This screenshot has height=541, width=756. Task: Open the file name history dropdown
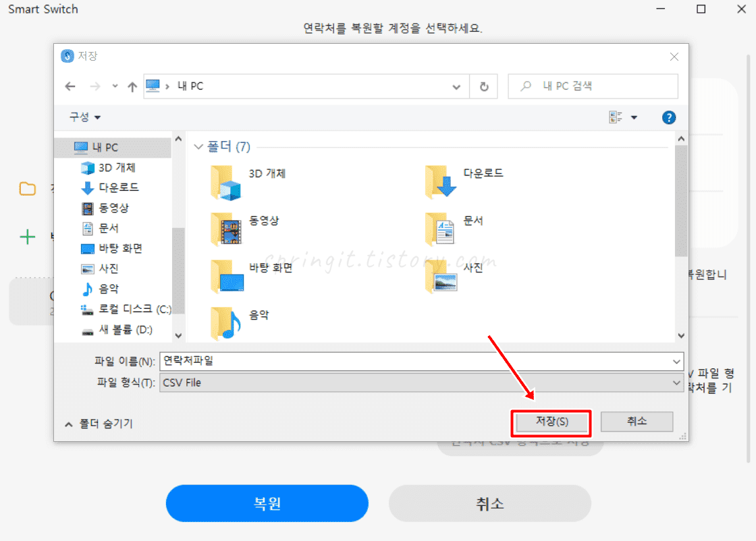tap(676, 362)
